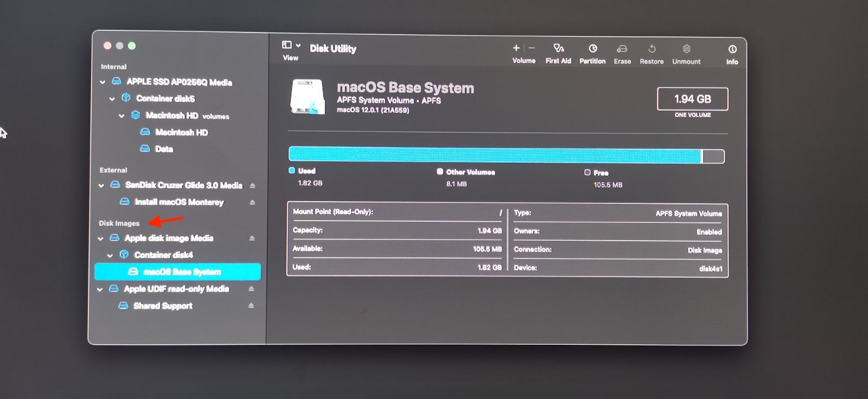Eject SanDisk Cruzer Glide 3.0 Media
The width and height of the screenshot is (868, 399).
[x=252, y=185]
